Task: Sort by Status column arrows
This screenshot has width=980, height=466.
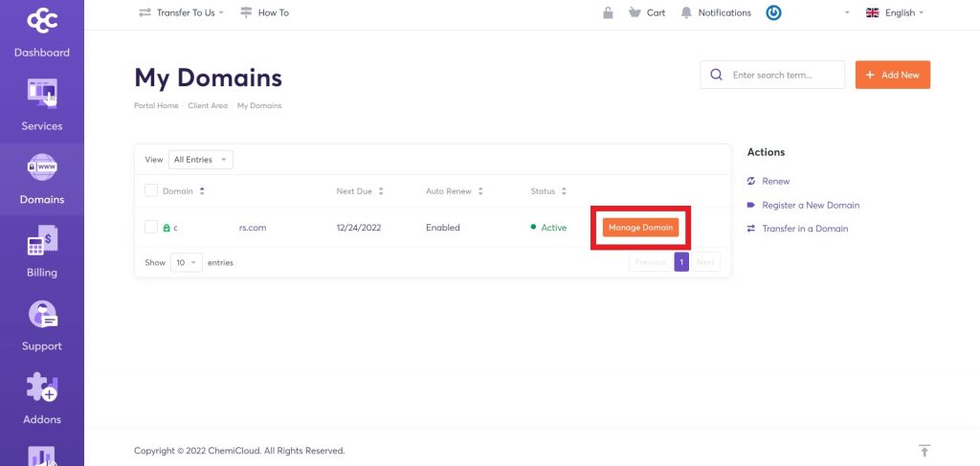Action: [x=564, y=191]
